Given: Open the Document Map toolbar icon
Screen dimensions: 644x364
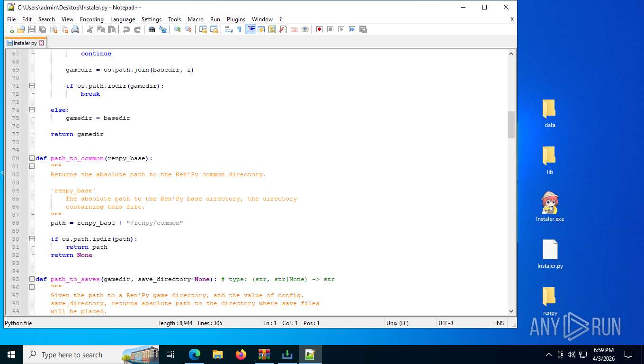Looking at the screenshot, I should point(272,29).
